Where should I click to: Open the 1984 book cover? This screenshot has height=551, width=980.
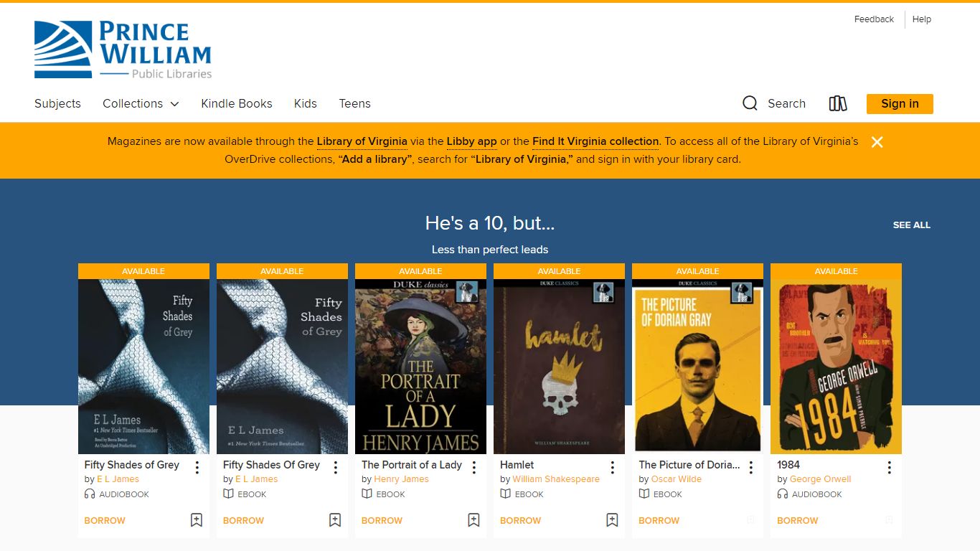click(836, 366)
